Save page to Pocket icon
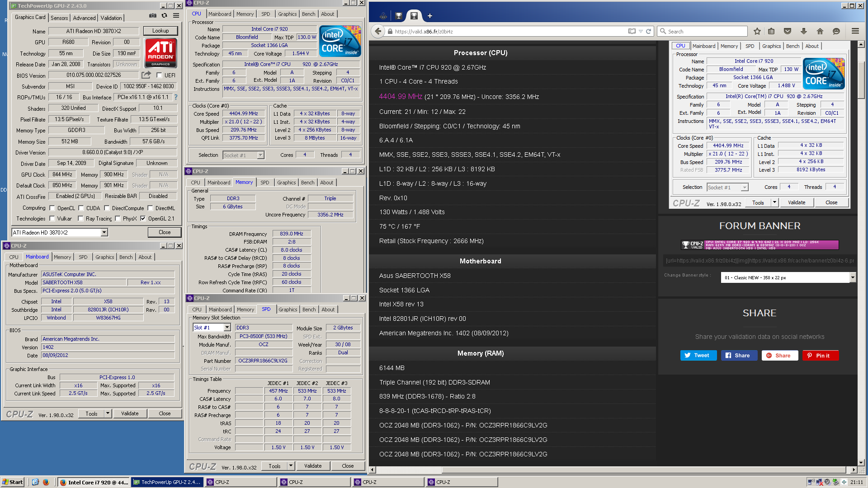 [x=788, y=31]
